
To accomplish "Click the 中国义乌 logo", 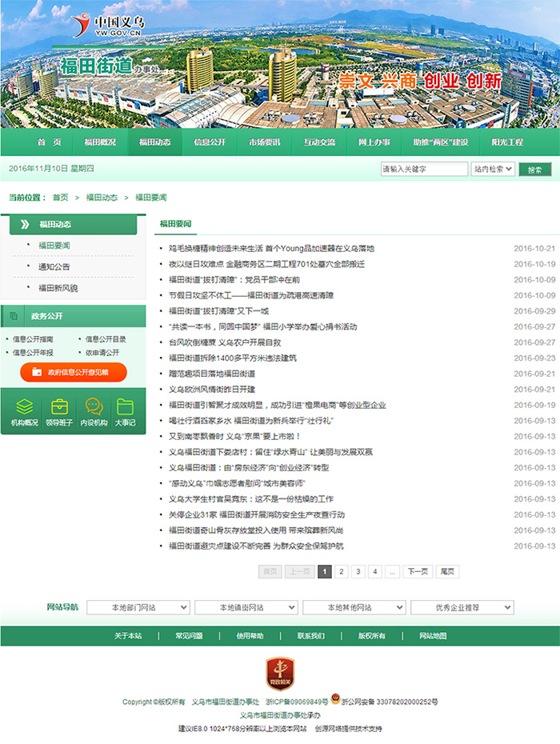I will tap(106, 26).
